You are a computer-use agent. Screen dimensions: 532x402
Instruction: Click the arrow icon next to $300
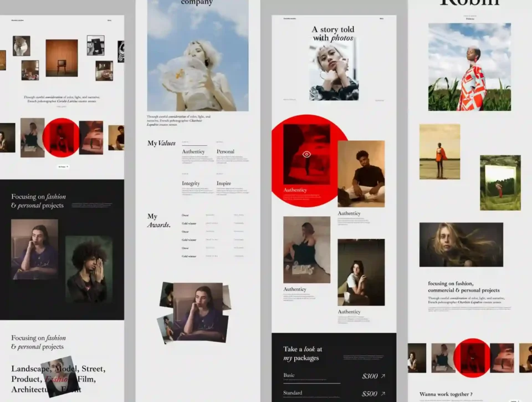point(382,376)
